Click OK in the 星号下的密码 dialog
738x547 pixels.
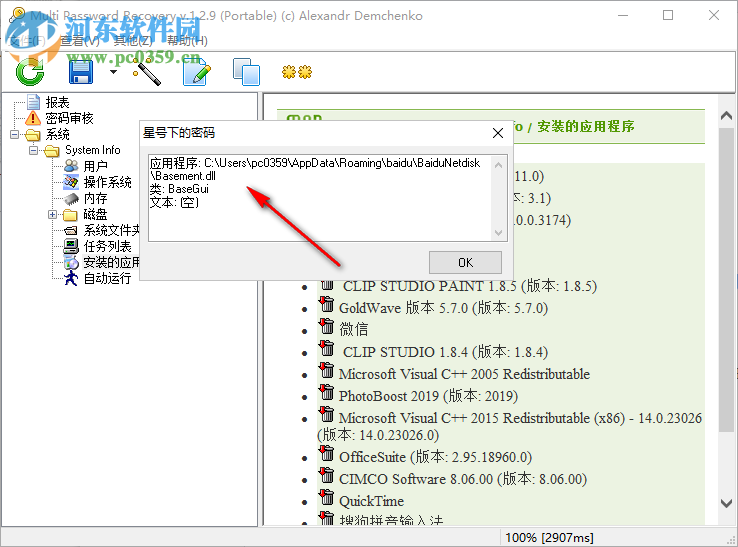(465, 262)
